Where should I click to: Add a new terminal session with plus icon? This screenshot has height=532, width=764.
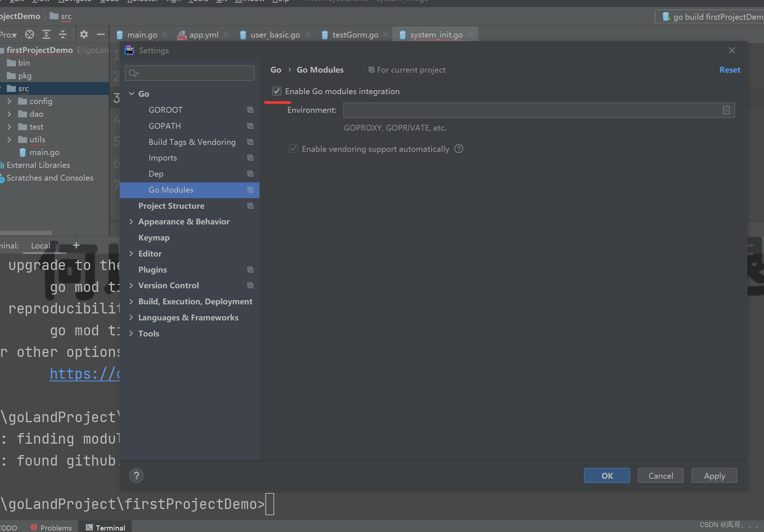point(76,246)
